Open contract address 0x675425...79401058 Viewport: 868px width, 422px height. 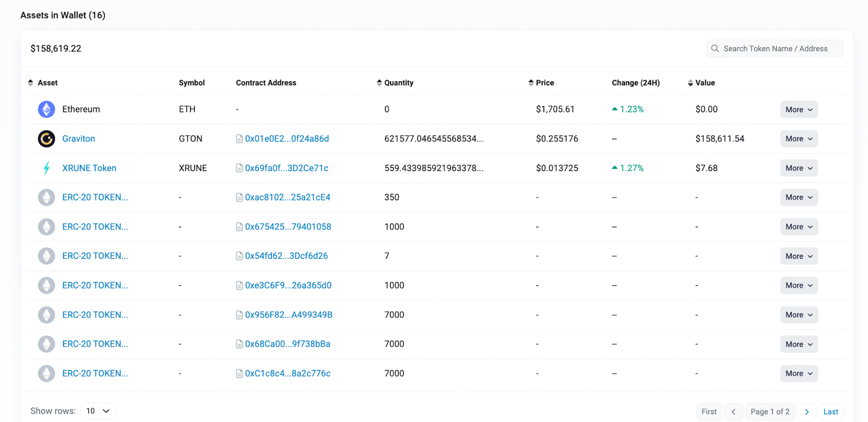pyautogui.click(x=288, y=227)
